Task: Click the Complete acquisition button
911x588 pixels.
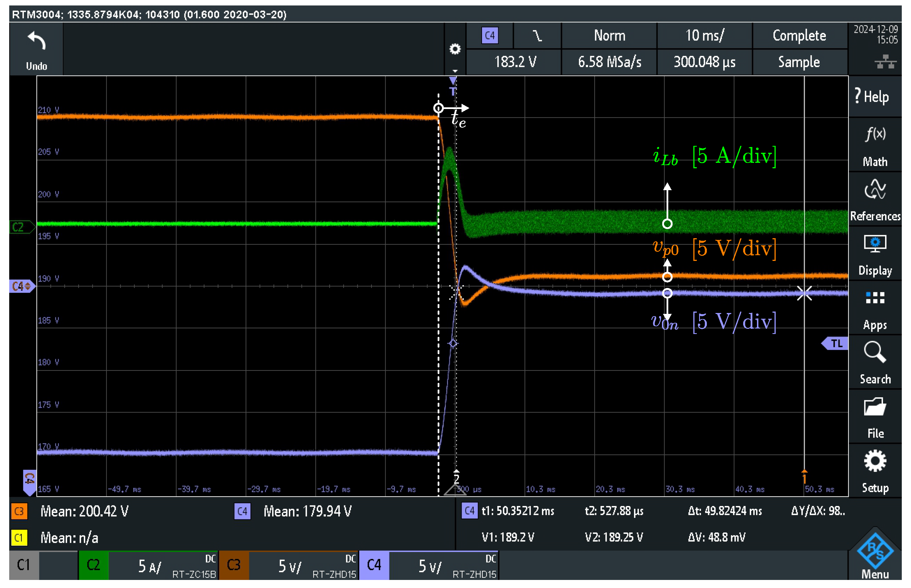Action: [x=799, y=36]
